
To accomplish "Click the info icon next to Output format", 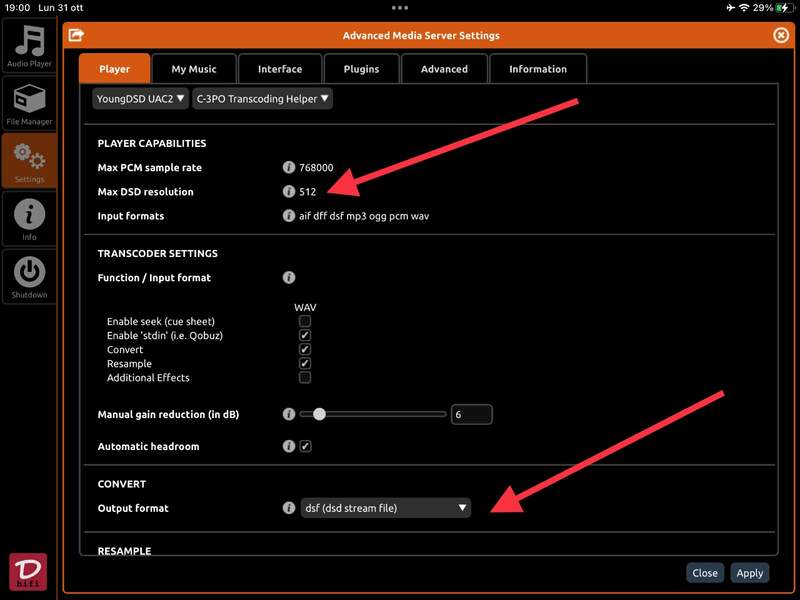I will (x=289, y=508).
